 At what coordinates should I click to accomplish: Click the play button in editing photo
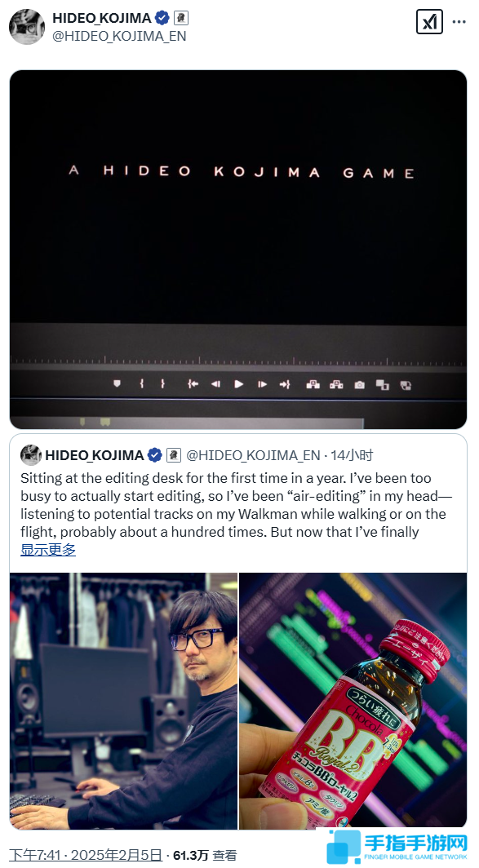(238, 383)
